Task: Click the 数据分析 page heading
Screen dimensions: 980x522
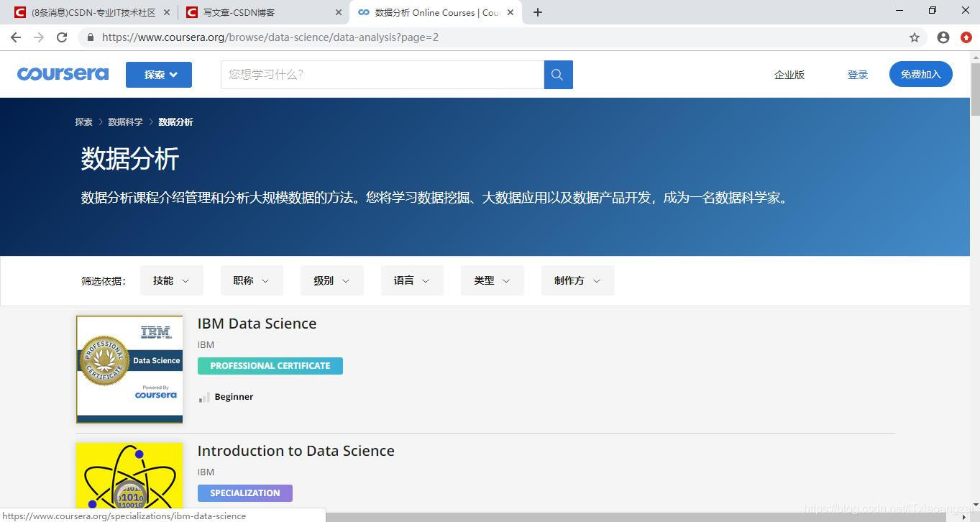Action: [129, 159]
